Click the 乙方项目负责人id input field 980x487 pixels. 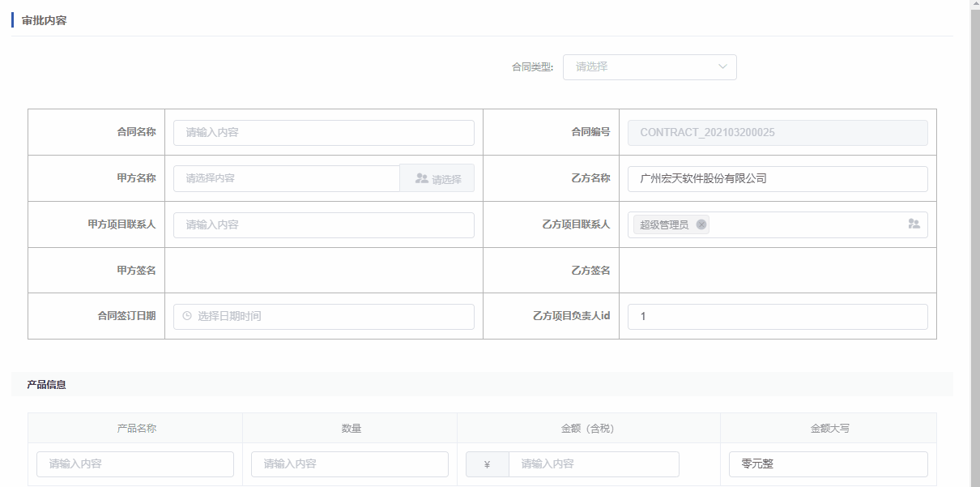pyautogui.click(x=777, y=317)
